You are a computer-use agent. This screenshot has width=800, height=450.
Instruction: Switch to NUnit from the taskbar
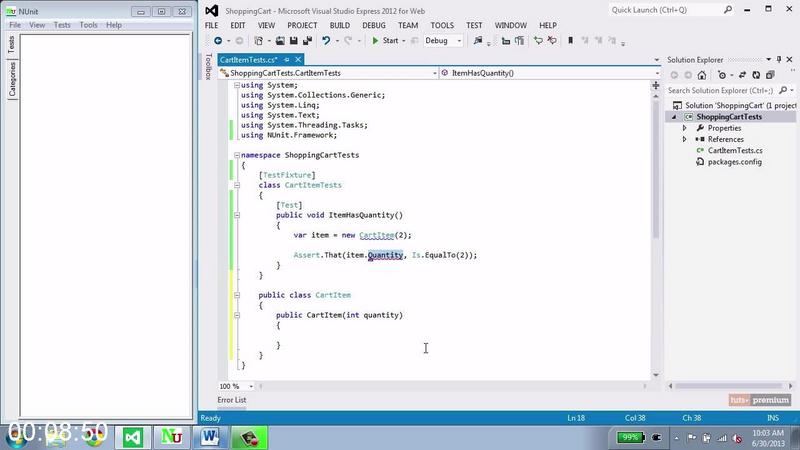[x=171, y=437]
